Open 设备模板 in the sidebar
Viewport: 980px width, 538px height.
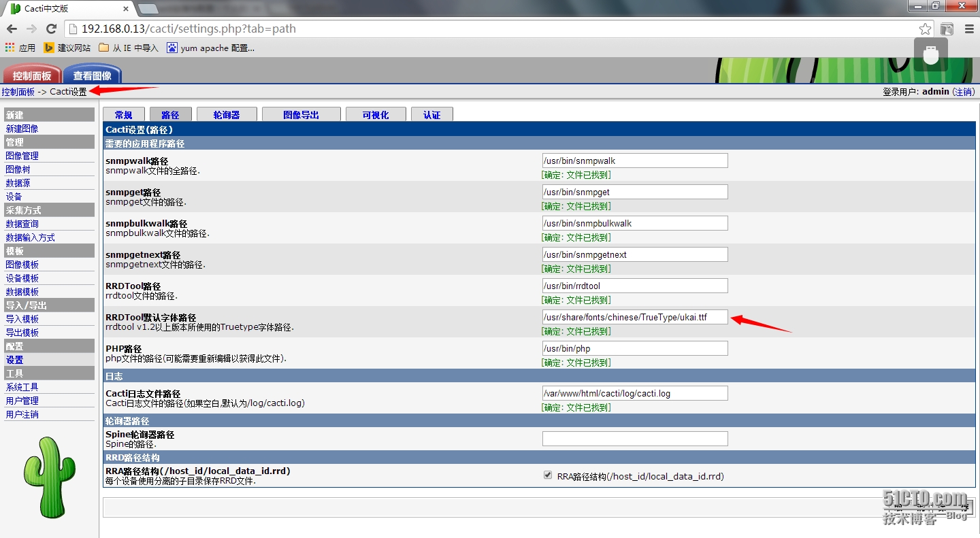click(x=22, y=278)
